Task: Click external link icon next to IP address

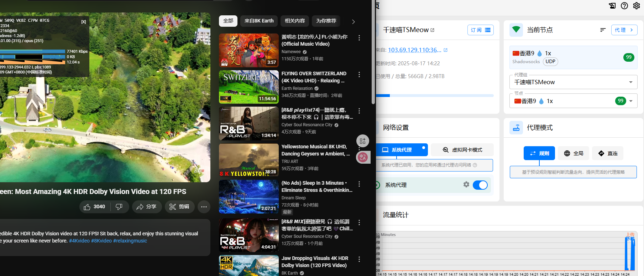Action: point(445,50)
